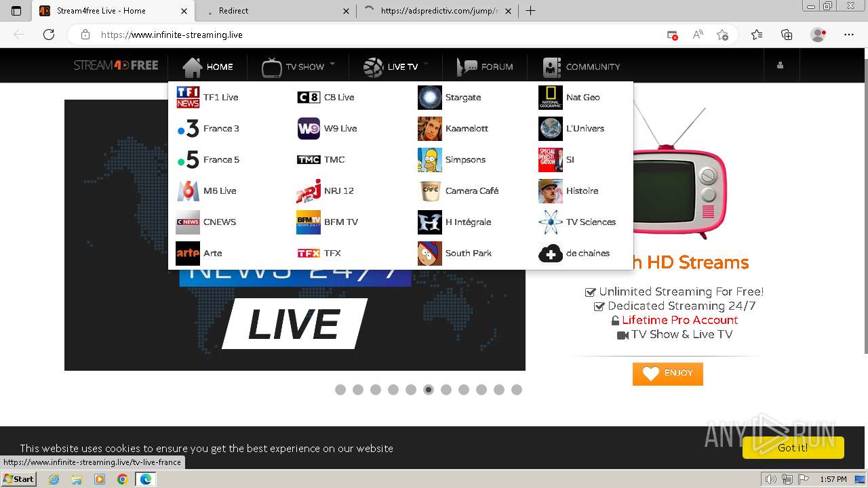
Task: Refresh the page
Action: coord(48,35)
